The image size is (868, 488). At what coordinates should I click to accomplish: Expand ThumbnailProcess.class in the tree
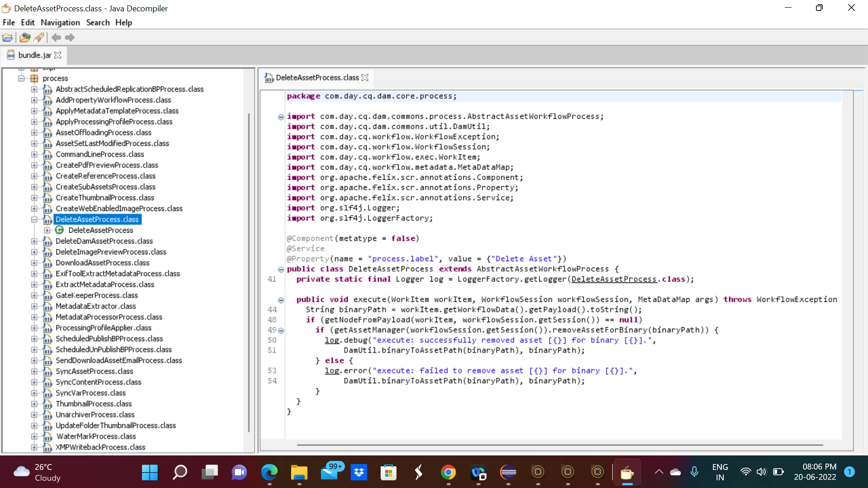coord(34,404)
